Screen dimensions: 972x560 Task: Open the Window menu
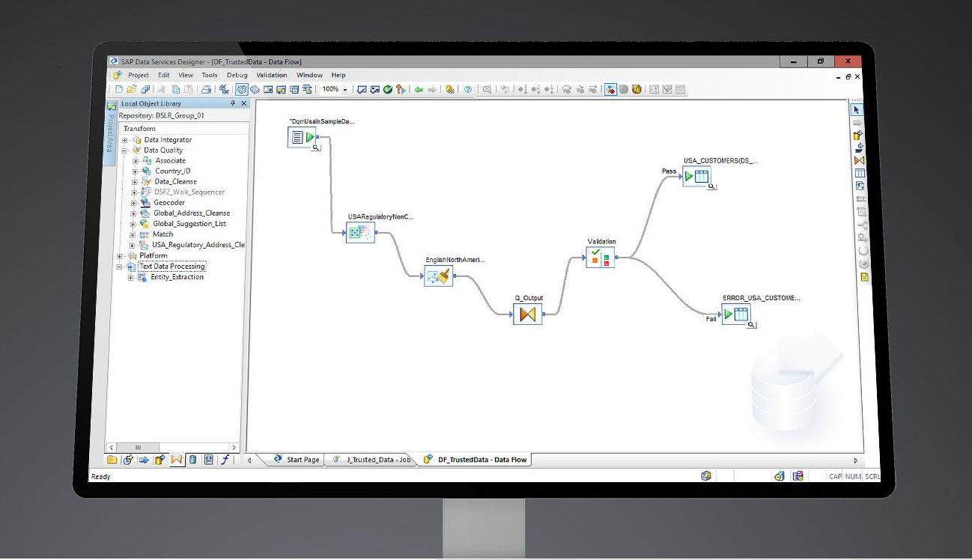[309, 75]
